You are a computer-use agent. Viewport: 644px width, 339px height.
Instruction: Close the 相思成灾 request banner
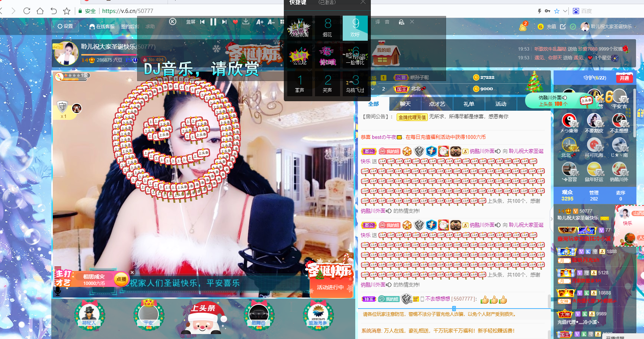pyautogui.click(x=132, y=272)
